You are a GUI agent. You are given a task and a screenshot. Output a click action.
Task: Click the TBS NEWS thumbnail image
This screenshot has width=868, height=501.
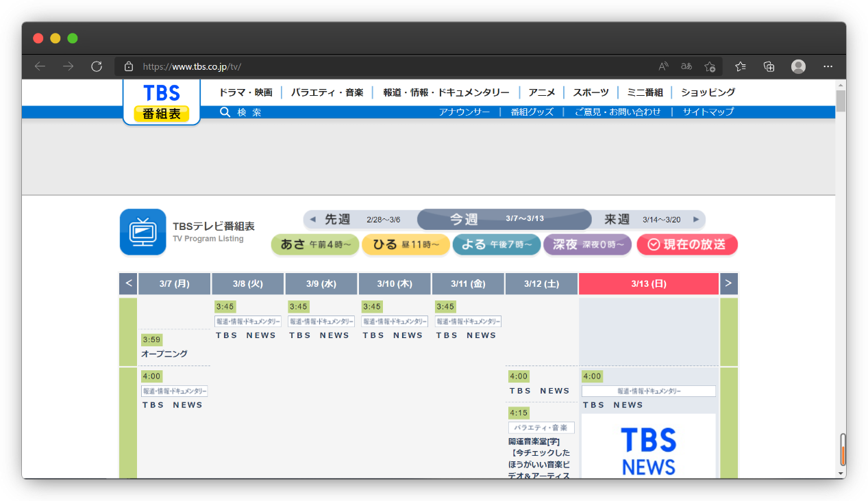(x=649, y=446)
